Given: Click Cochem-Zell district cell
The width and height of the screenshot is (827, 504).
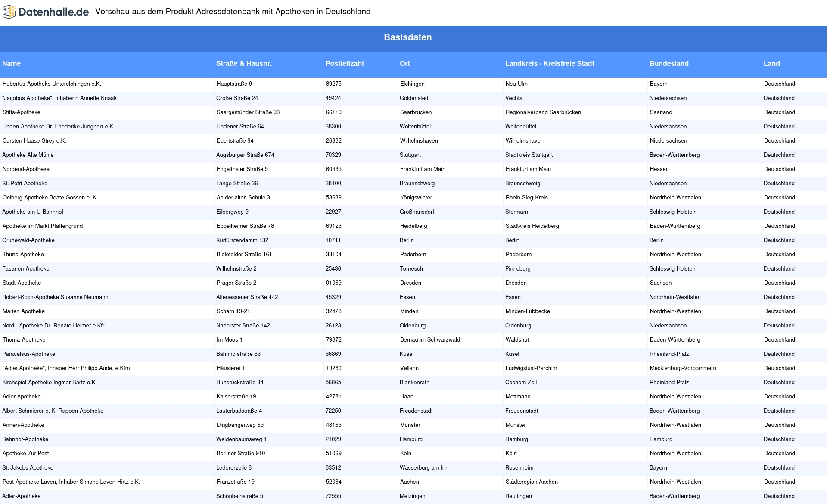Looking at the screenshot, I should pos(521,383).
